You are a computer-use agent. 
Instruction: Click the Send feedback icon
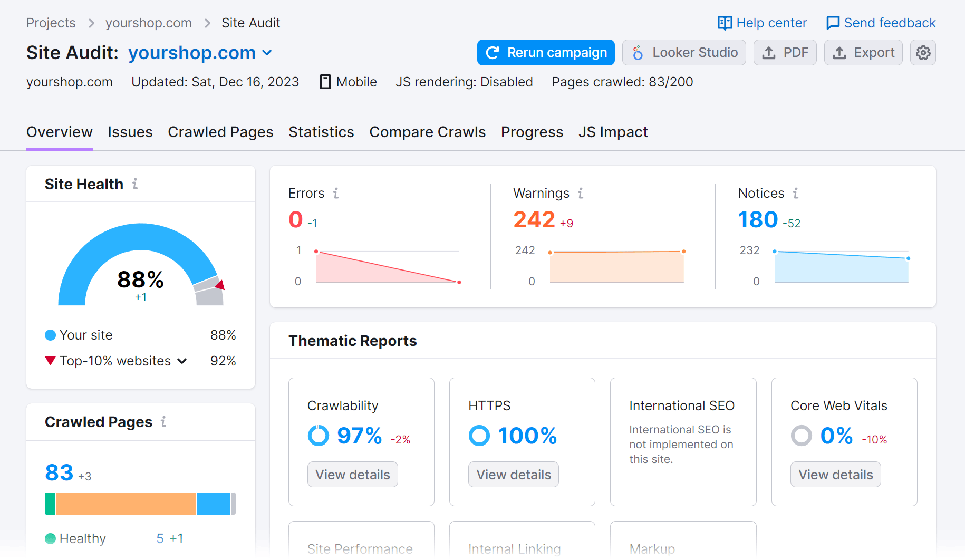pyautogui.click(x=832, y=23)
